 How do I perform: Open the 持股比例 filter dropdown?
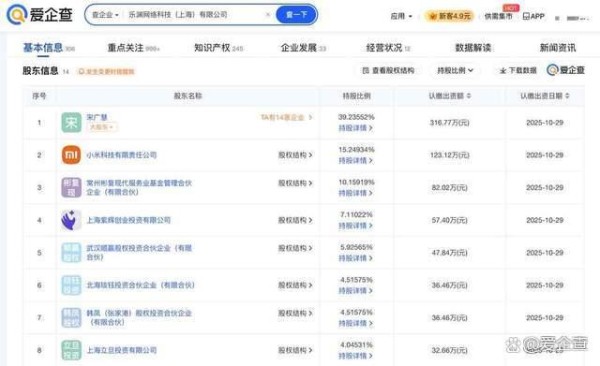455,70
